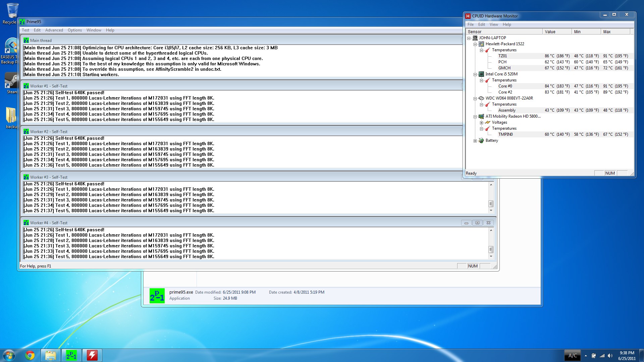Click the CPUID Hardware Monitor title icon
644x362 pixels.
click(468, 16)
